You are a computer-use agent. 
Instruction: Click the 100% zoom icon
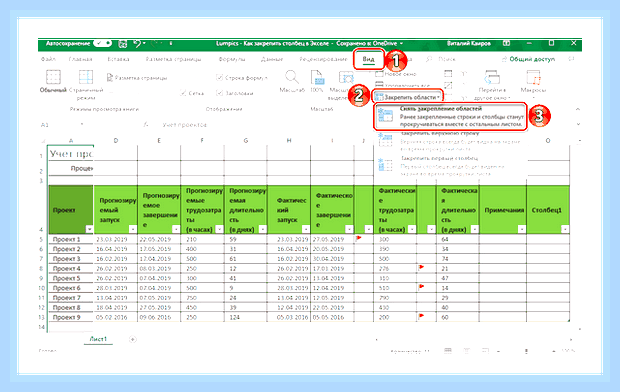pyautogui.click(x=317, y=77)
